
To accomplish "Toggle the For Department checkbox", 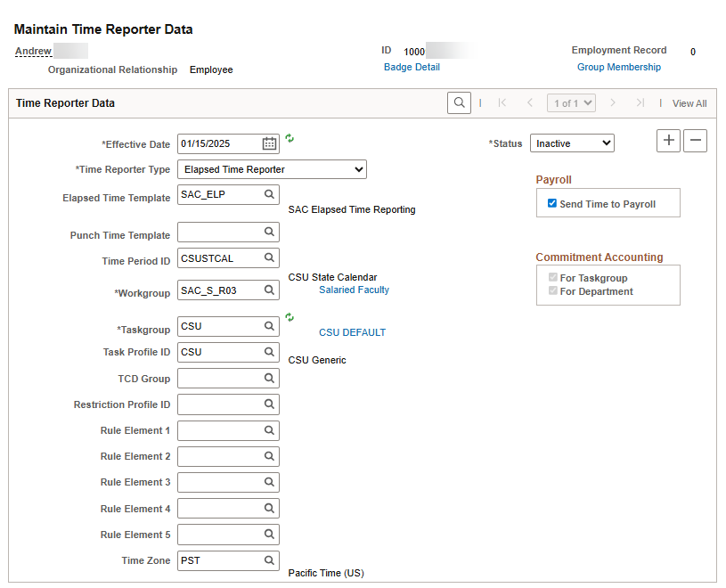I will click(551, 291).
